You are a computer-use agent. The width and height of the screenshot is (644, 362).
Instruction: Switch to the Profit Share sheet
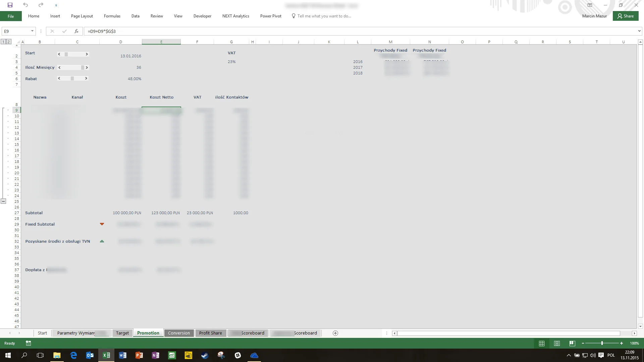(210, 333)
